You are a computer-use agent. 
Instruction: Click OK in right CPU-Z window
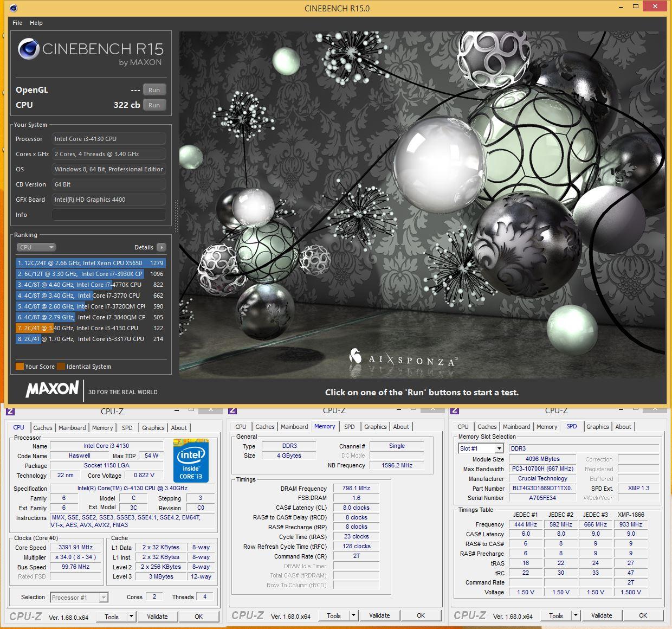643,615
